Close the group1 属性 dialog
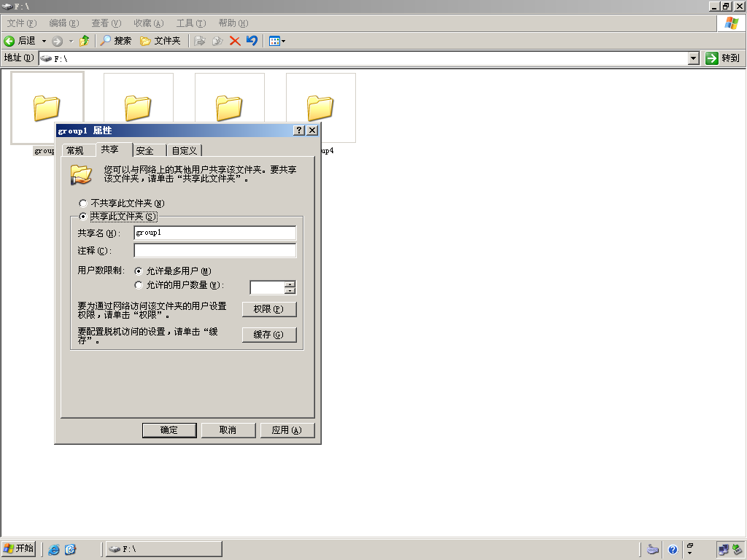 point(312,131)
